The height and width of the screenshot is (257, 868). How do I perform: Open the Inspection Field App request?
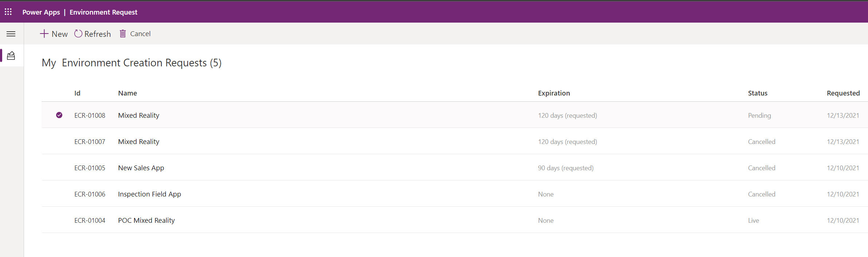[x=149, y=194]
